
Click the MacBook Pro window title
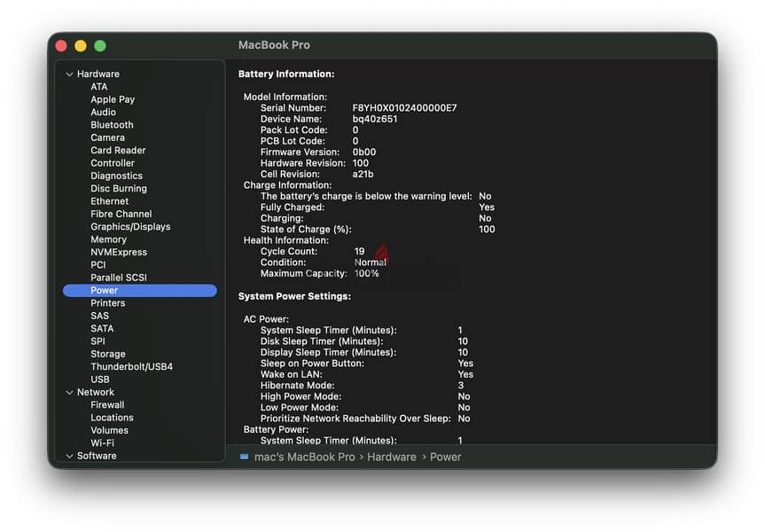(x=274, y=45)
